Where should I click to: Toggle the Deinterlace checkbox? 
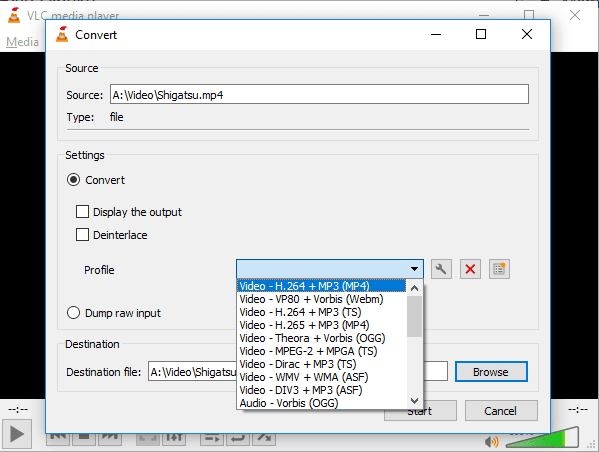tap(82, 235)
